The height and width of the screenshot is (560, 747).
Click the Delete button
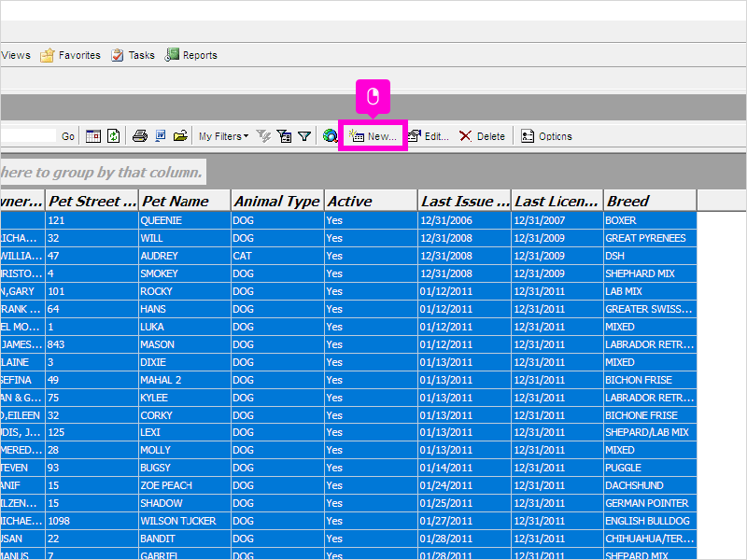(x=482, y=136)
